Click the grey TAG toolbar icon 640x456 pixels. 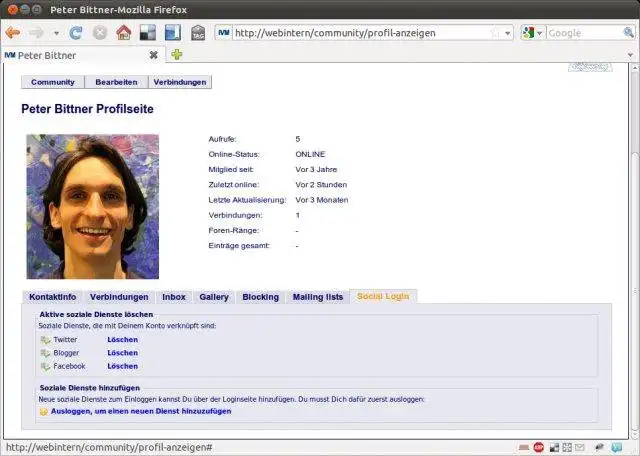point(198,33)
